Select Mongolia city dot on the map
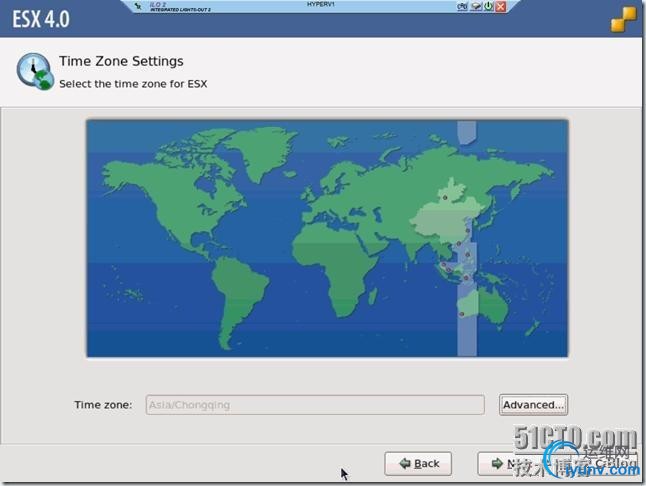Viewport: 646px width, 486px height. (x=445, y=198)
